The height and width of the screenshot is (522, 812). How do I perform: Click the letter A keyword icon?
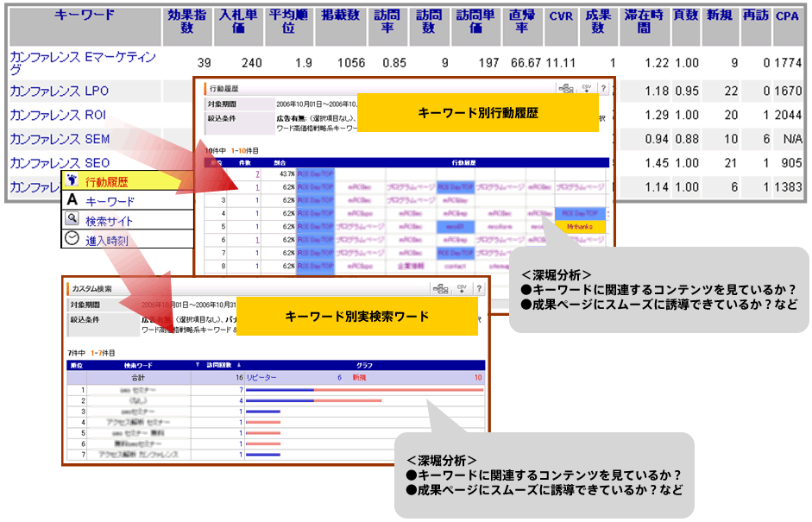[72, 201]
